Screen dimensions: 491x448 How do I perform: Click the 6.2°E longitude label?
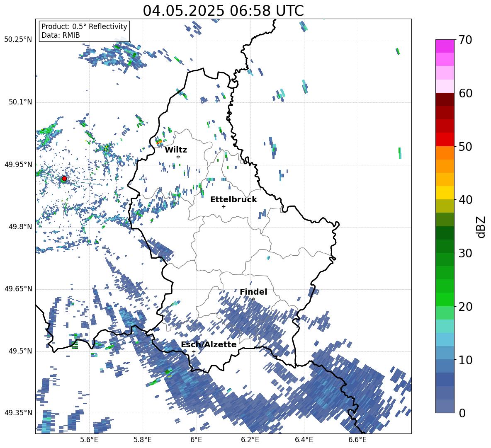click(x=250, y=440)
